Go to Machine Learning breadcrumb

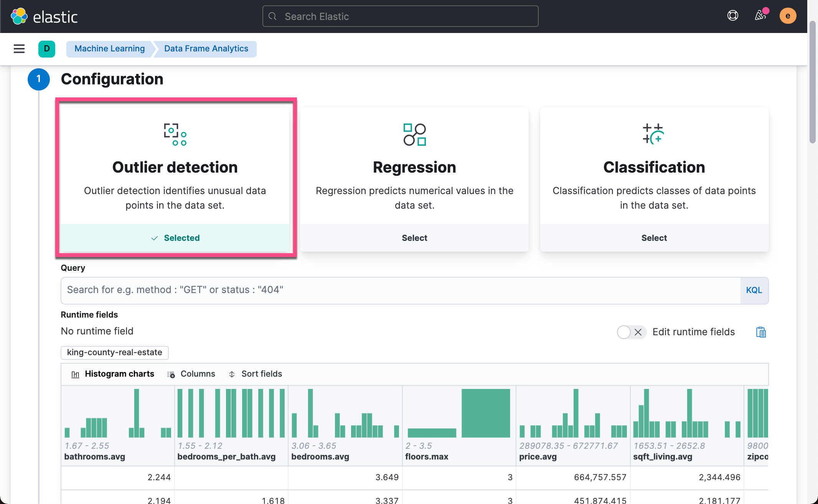[109, 49]
